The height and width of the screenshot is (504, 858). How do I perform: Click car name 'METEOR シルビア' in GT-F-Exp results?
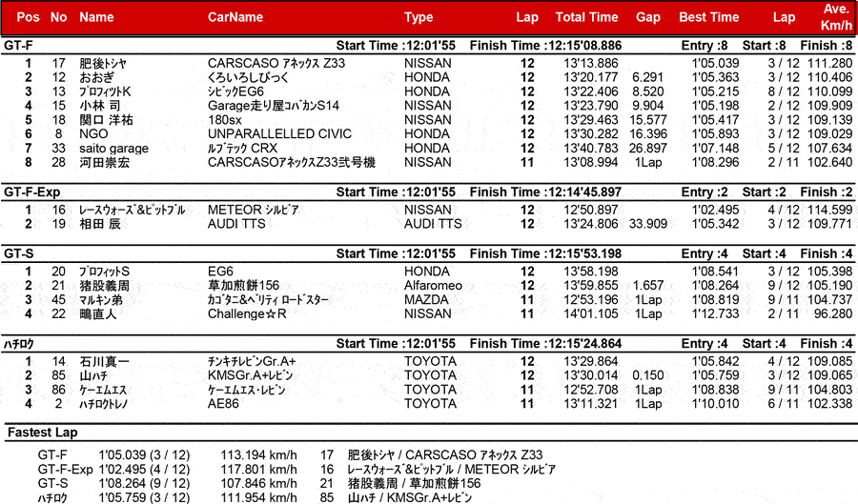[254, 210]
